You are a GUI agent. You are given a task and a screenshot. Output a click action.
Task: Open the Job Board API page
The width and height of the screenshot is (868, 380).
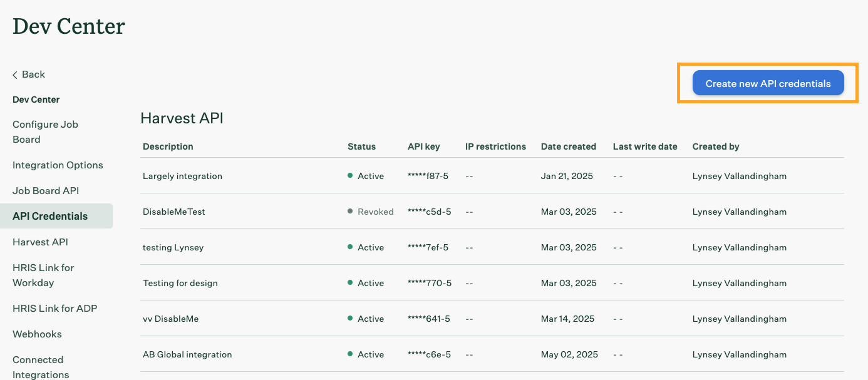pos(46,191)
